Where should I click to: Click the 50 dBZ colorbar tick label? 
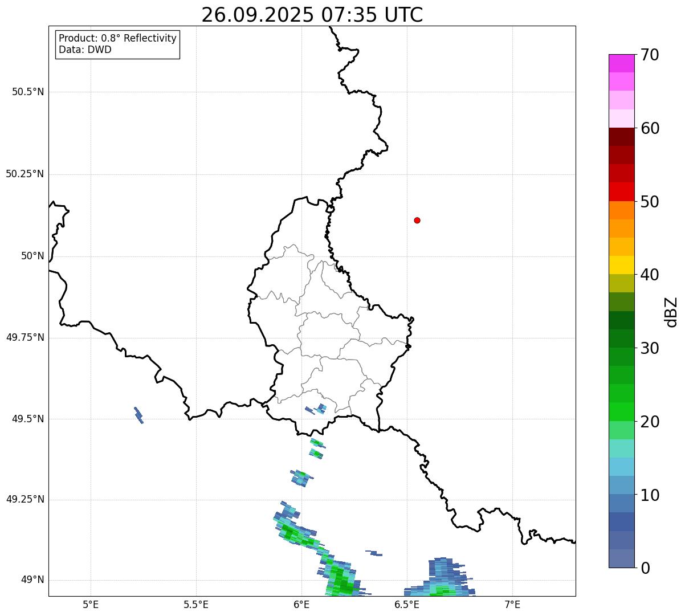tap(650, 202)
